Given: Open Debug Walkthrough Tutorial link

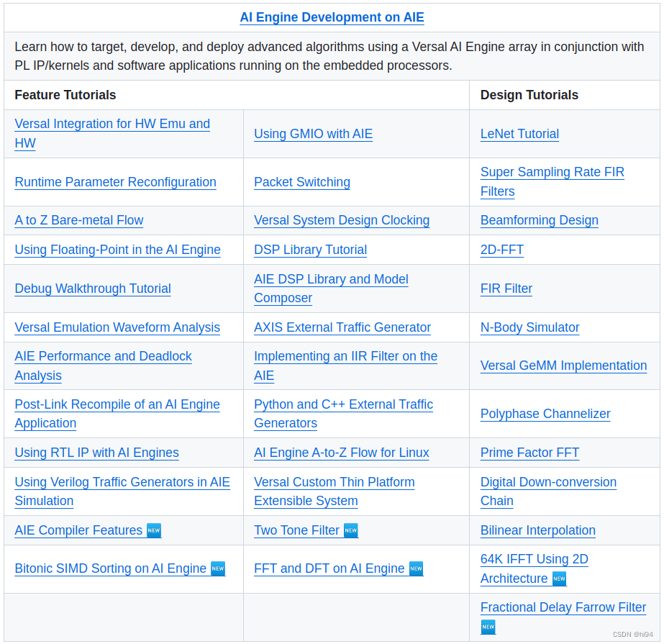Looking at the screenshot, I should coord(93,289).
